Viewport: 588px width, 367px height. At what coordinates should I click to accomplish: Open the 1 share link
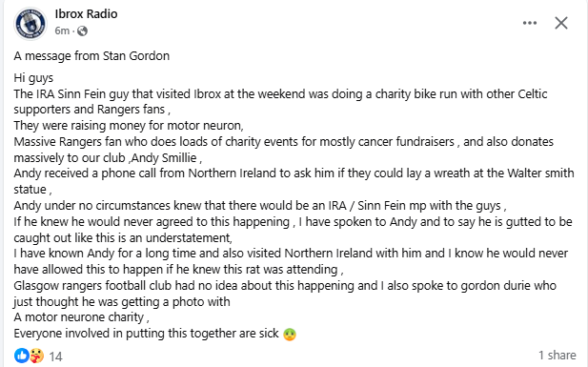coord(558,355)
